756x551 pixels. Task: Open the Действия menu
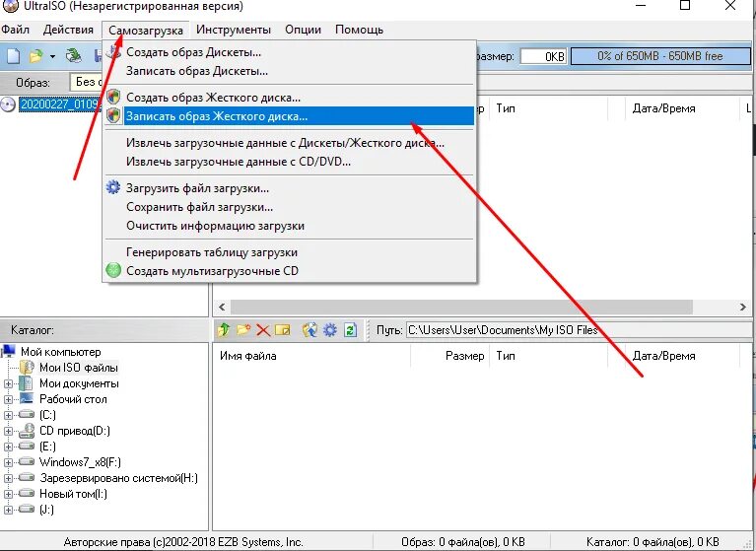tap(68, 30)
